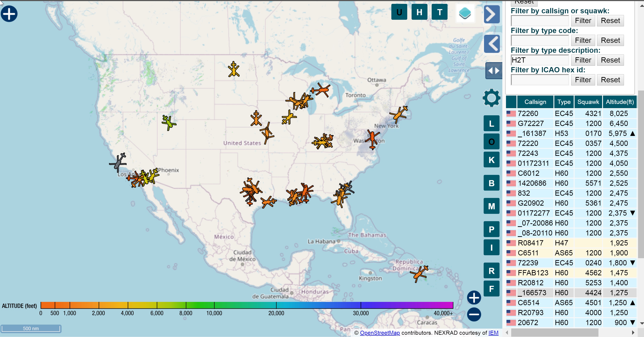Select aircraft row _166573

click(x=571, y=293)
